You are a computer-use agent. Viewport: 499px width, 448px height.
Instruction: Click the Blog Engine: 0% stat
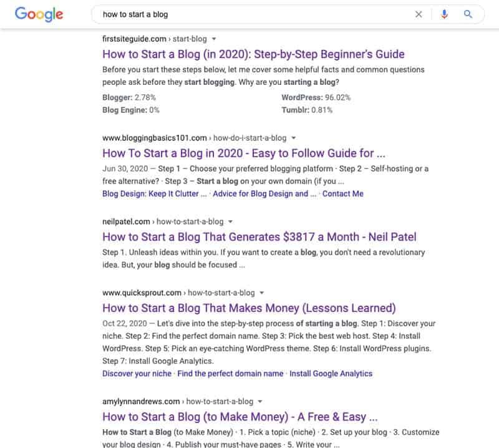[x=131, y=110]
